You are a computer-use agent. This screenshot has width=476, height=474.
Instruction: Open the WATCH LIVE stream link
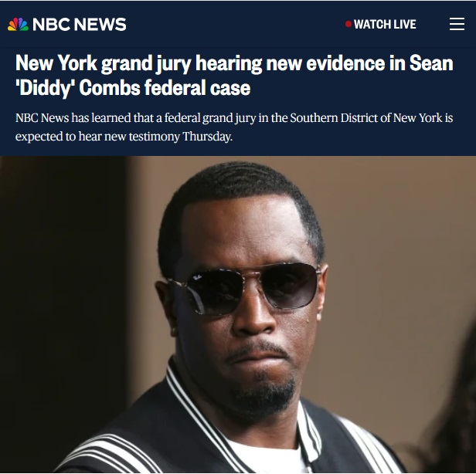tap(381, 24)
